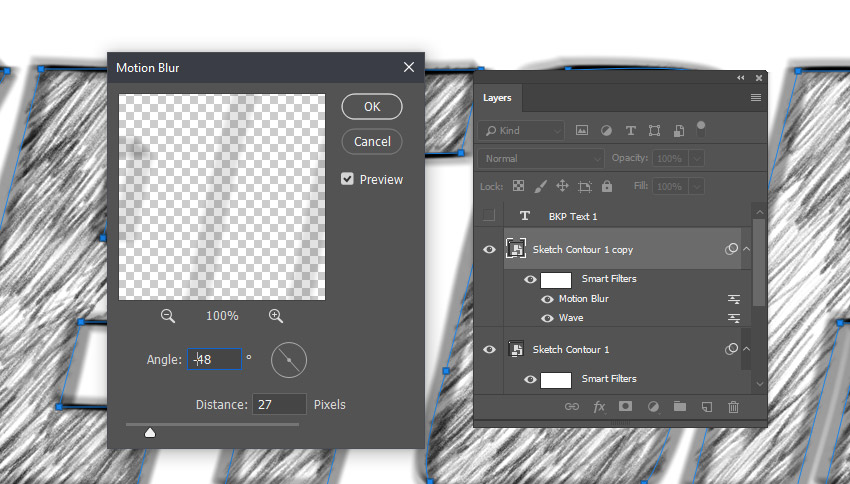Zoom out the Motion Blur preview
This screenshot has height=484, width=850.
(x=168, y=316)
